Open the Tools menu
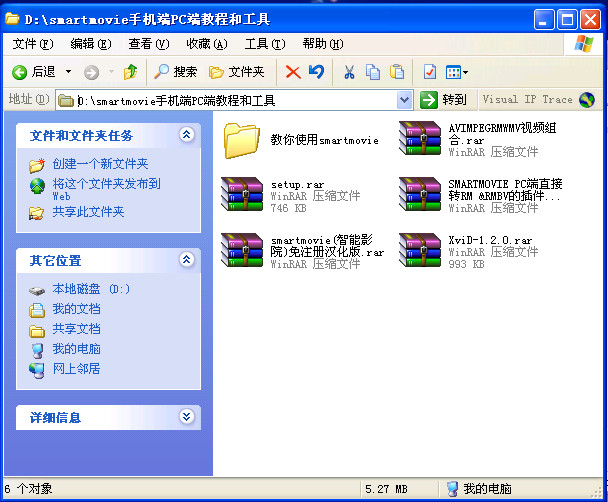Viewport: 608px width, 502px height. click(264, 44)
